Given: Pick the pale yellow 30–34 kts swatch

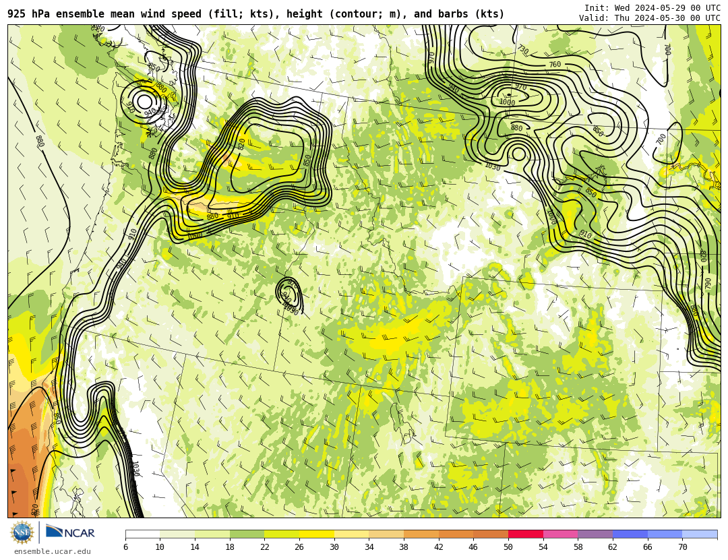Looking at the screenshot, I should tap(351, 534).
